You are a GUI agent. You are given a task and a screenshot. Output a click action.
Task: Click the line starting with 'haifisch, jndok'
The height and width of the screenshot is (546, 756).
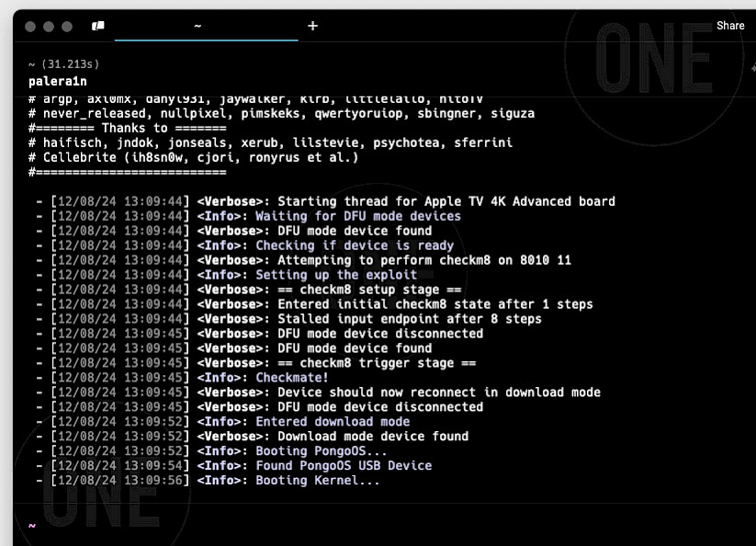click(270, 142)
